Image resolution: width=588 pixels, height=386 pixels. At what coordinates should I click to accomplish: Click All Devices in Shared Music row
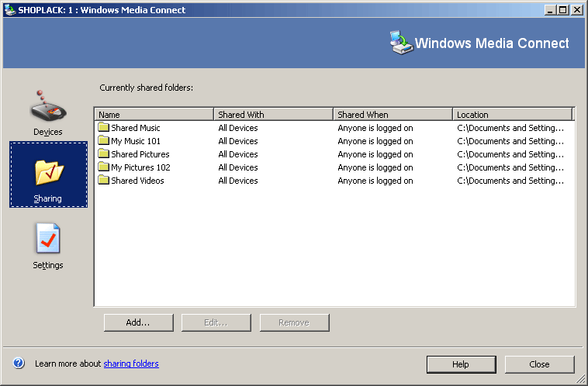238,128
